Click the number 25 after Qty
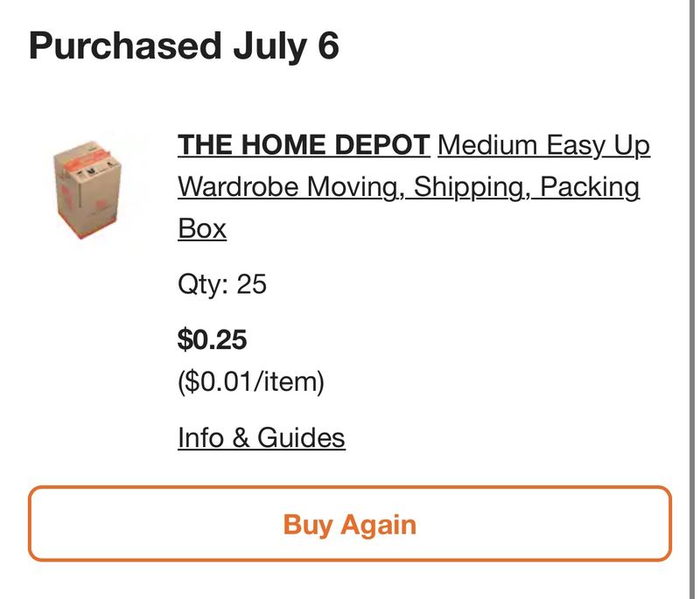700x599 pixels. pos(251,284)
